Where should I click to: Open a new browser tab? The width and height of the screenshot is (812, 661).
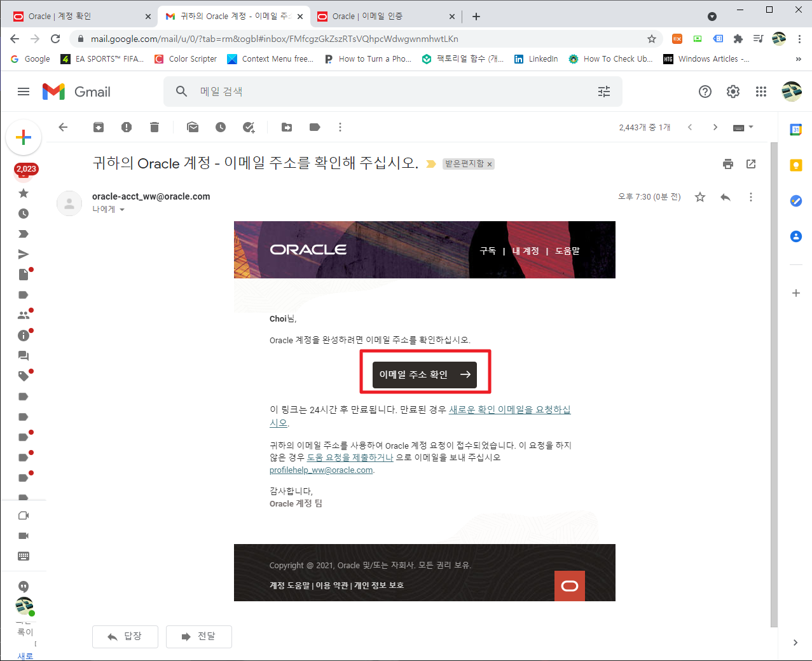[476, 17]
